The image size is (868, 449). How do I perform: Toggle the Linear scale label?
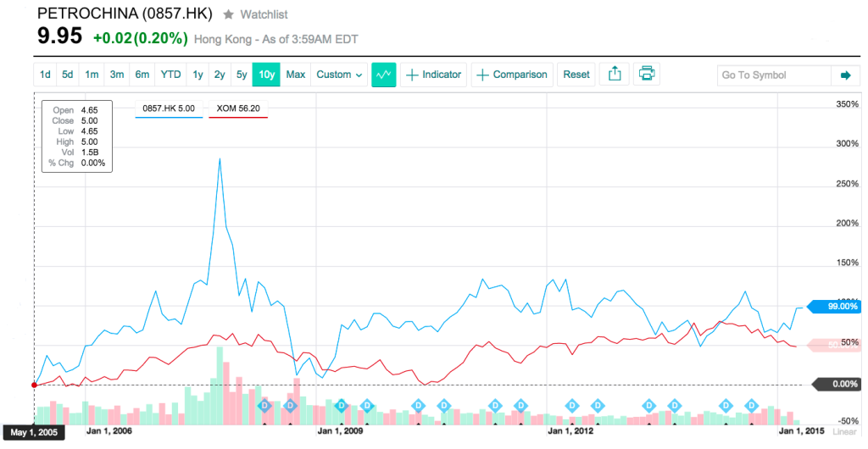pos(844,432)
